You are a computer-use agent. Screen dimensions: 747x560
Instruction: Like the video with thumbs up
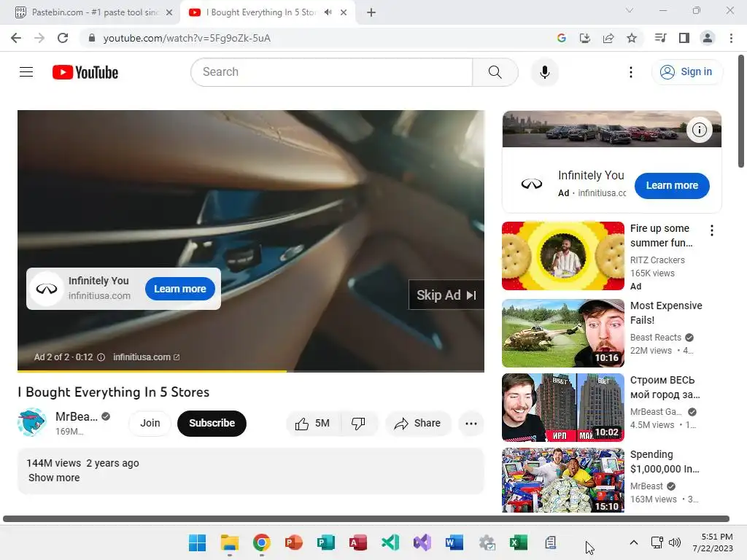(312, 424)
